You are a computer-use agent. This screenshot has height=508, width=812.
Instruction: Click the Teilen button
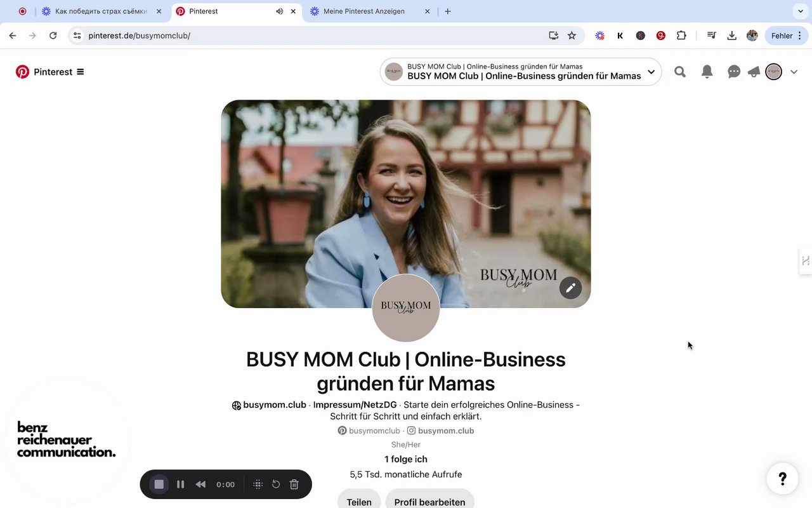click(x=359, y=502)
